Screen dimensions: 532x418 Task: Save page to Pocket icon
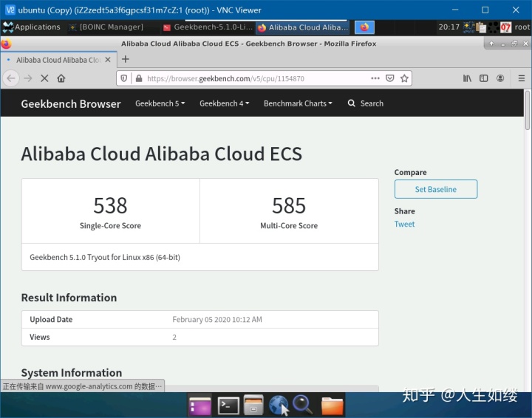point(390,78)
